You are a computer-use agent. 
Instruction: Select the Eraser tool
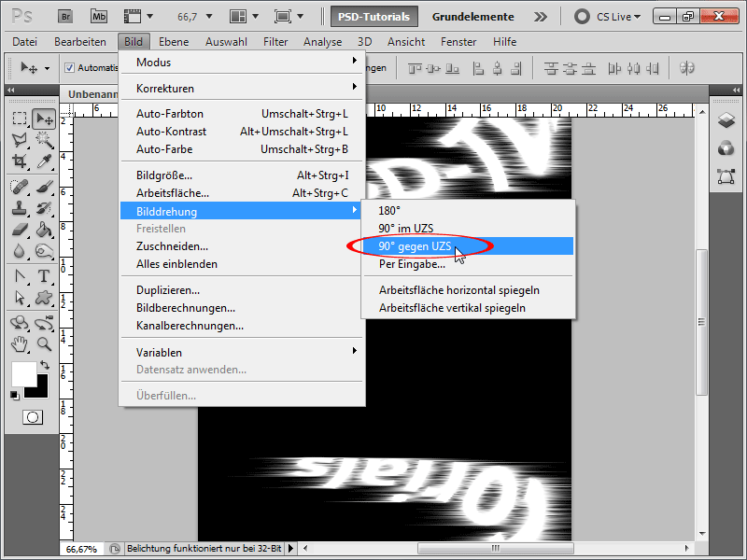point(20,230)
